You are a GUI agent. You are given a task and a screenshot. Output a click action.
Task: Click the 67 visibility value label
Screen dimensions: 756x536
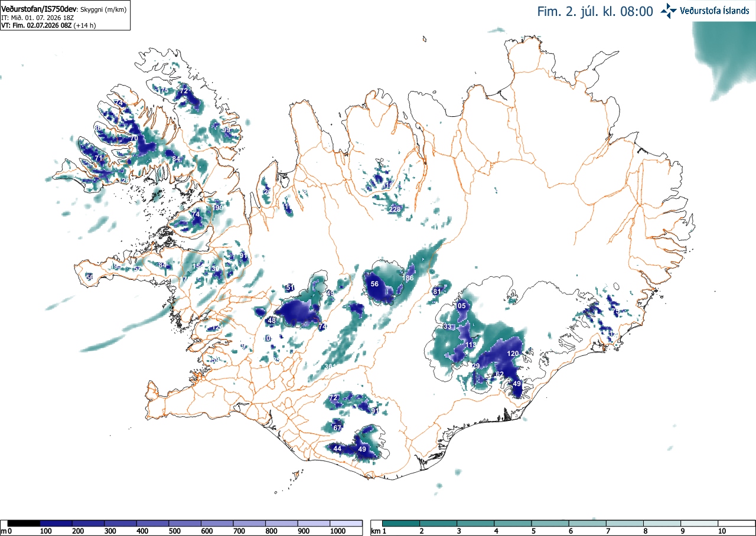[337, 427]
